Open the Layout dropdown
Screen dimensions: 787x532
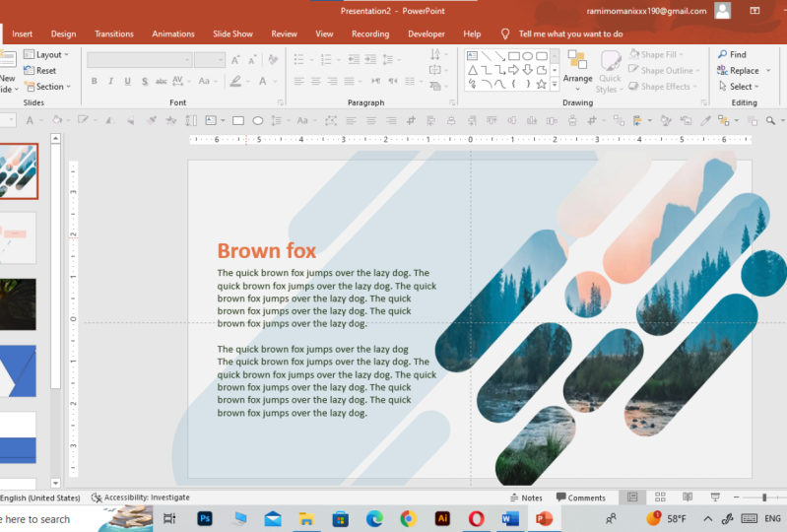(46, 54)
